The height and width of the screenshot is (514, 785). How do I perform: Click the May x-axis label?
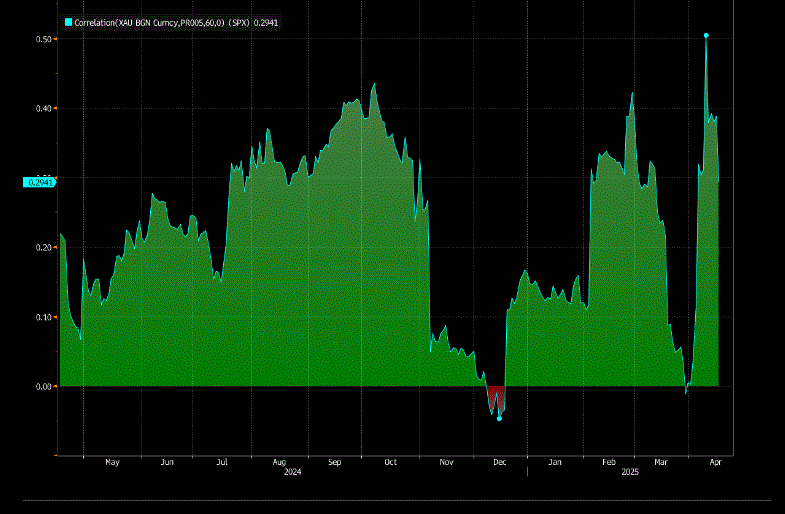click(112, 462)
